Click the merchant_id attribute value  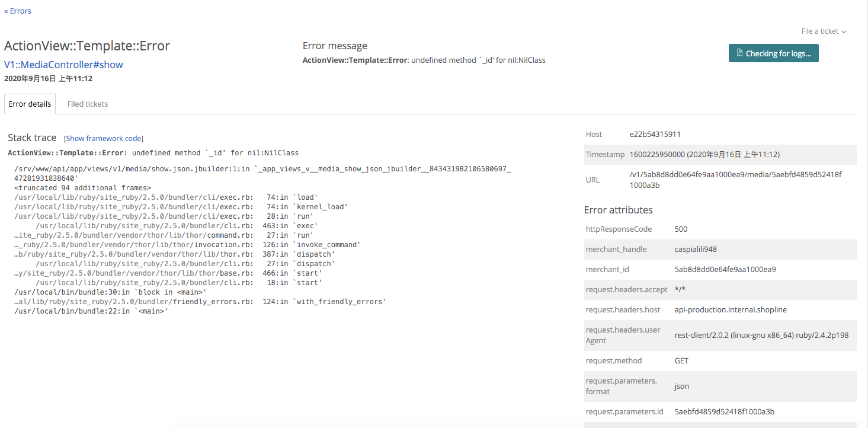click(x=725, y=269)
